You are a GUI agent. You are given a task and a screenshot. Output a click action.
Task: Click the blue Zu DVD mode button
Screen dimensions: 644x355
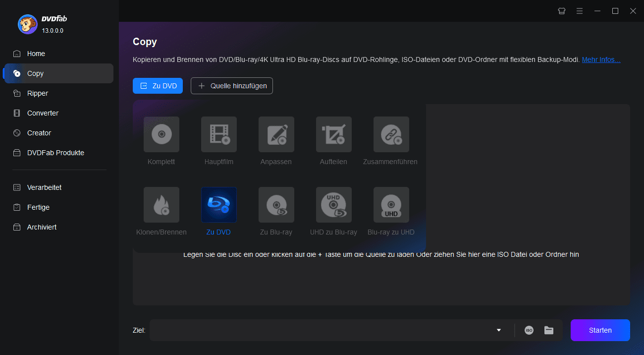tap(158, 86)
